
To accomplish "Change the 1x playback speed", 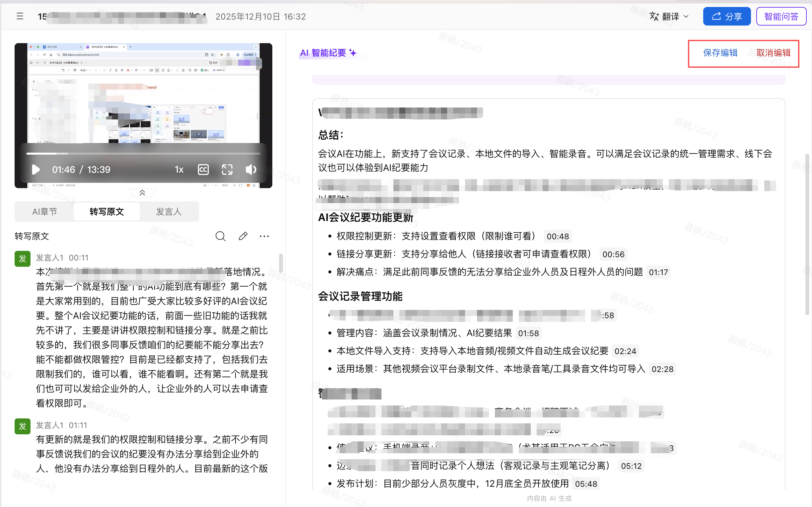I will coord(179,169).
